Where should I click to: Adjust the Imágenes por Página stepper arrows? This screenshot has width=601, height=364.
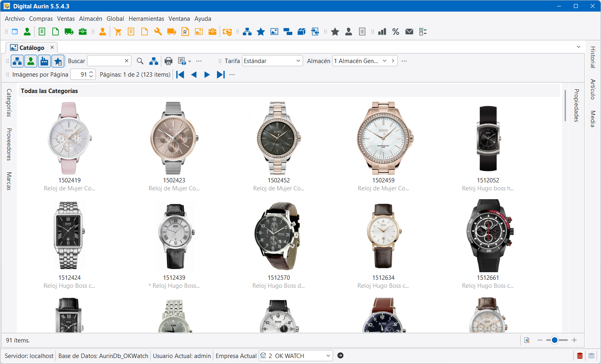91,74
